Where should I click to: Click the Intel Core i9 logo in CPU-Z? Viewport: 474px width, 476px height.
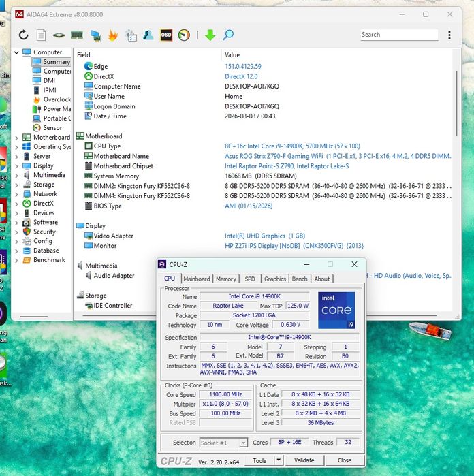point(336,311)
